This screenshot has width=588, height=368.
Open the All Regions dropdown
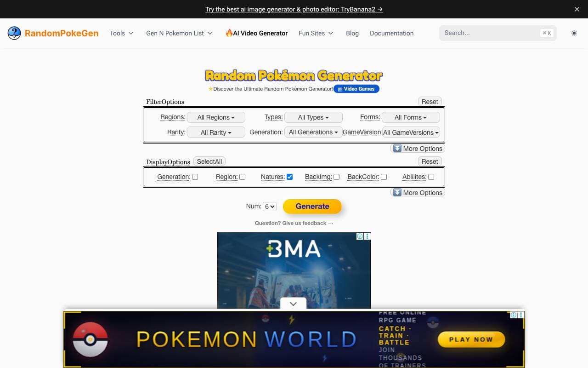click(216, 117)
